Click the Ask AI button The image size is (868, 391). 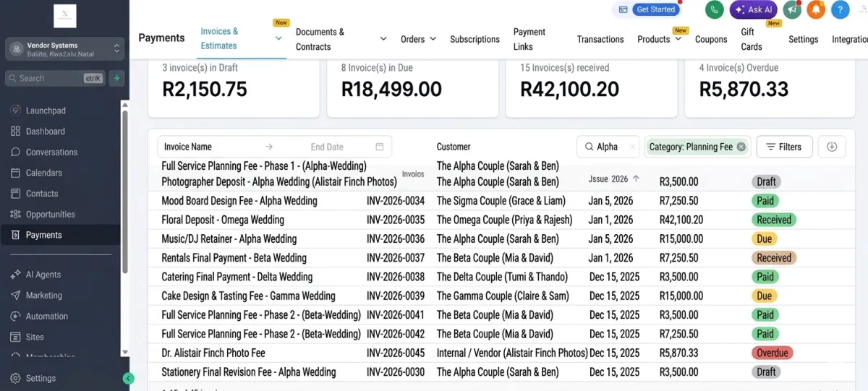click(x=754, y=9)
